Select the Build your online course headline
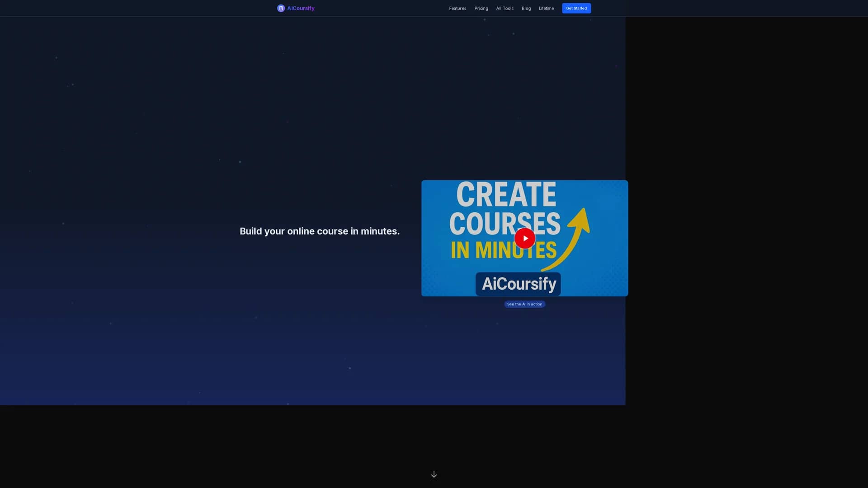 [320, 231]
